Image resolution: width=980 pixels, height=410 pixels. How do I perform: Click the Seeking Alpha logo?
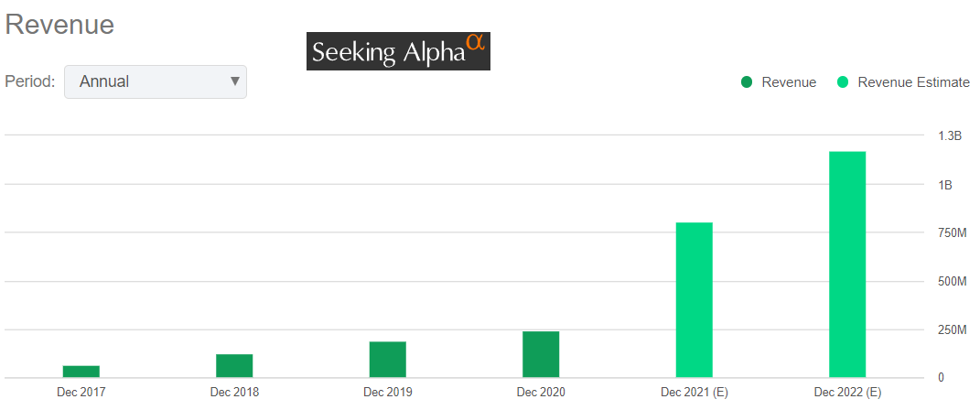pyautogui.click(x=398, y=52)
